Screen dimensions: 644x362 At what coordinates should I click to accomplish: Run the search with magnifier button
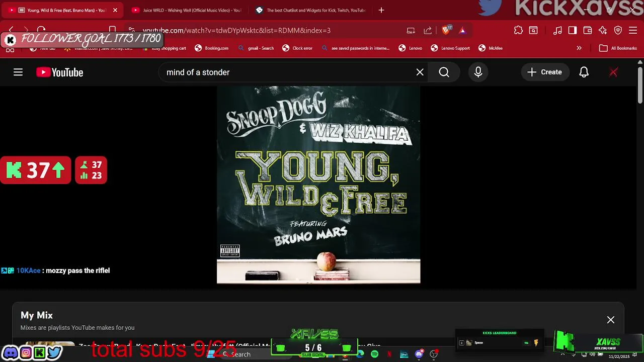tap(444, 72)
